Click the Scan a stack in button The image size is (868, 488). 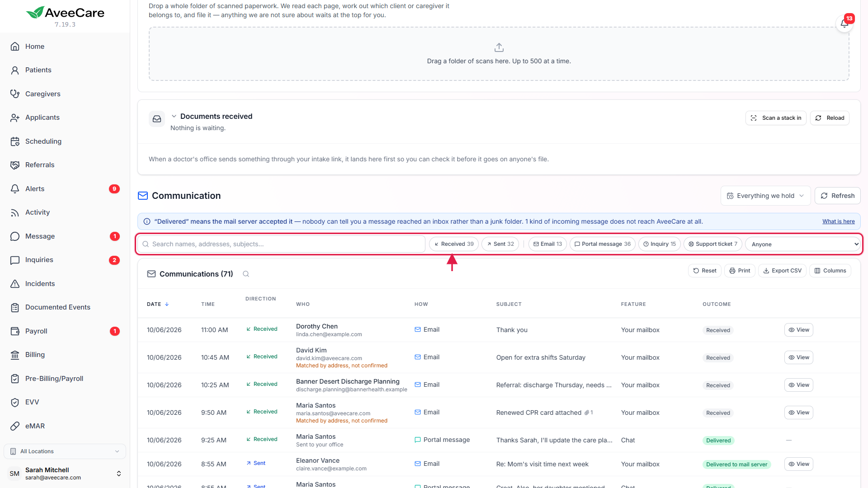coord(776,118)
